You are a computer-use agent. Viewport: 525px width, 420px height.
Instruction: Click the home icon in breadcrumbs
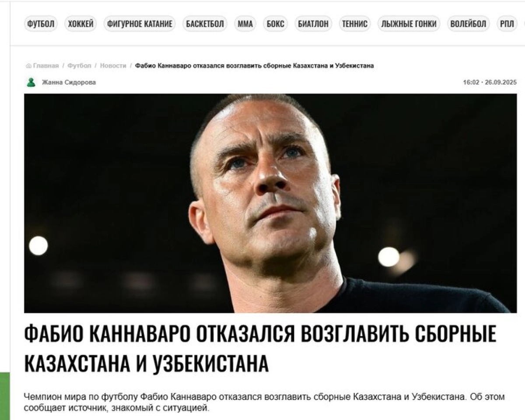28,66
